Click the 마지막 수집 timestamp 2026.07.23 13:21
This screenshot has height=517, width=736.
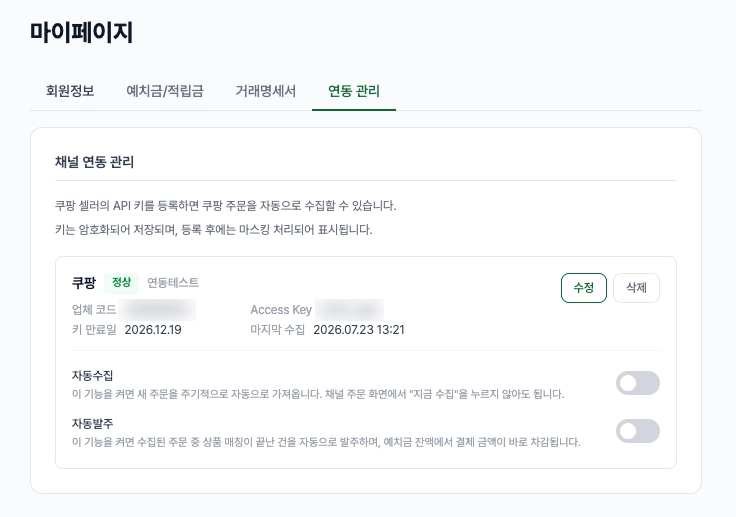pyautogui.click(x=359, y=330)
